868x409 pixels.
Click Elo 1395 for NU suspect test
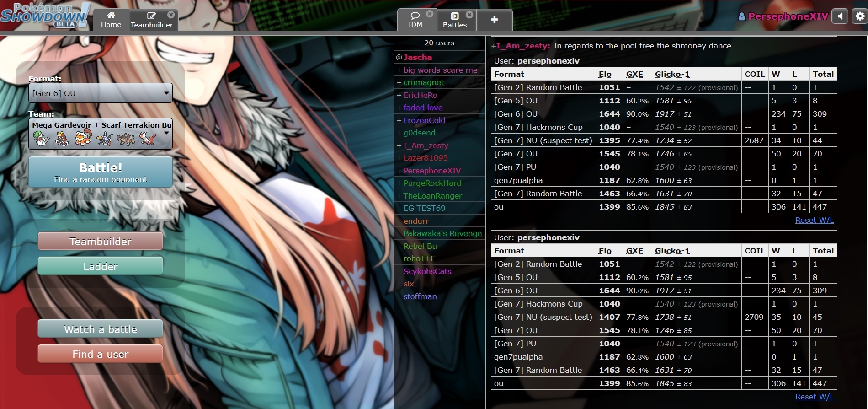[x=609, y=140]
